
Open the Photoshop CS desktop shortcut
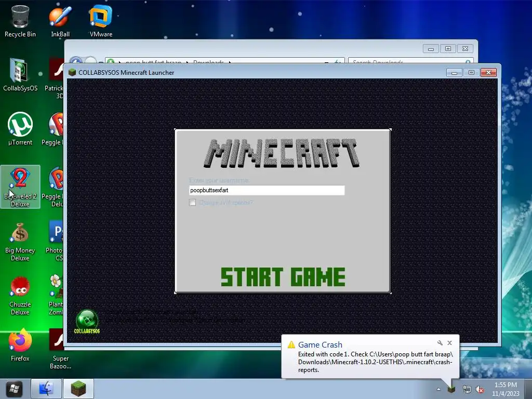coord(55,241)
